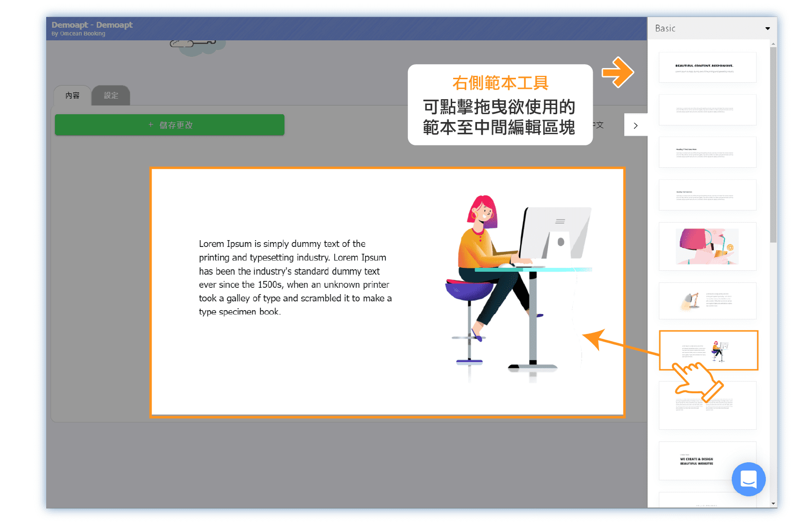Click the green 儲存更改 button
Image resolution: width=812 pixels, height=525 pixels.
coord(170,125)
